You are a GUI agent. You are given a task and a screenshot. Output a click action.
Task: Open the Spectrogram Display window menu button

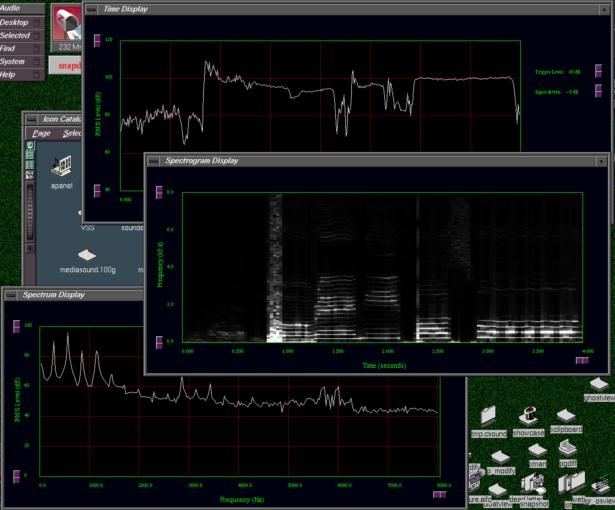[x=155, y=160]
